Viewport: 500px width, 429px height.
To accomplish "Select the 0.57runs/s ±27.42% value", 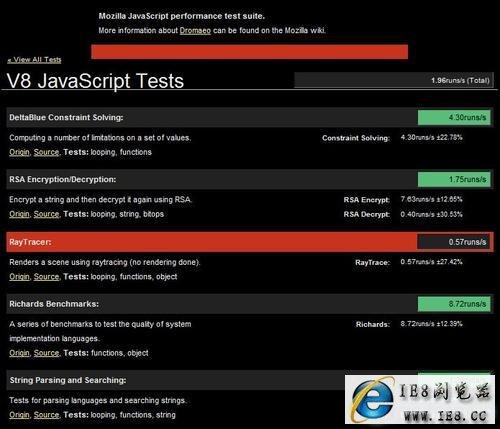I will pyautogui.click(x=431, y=262).
